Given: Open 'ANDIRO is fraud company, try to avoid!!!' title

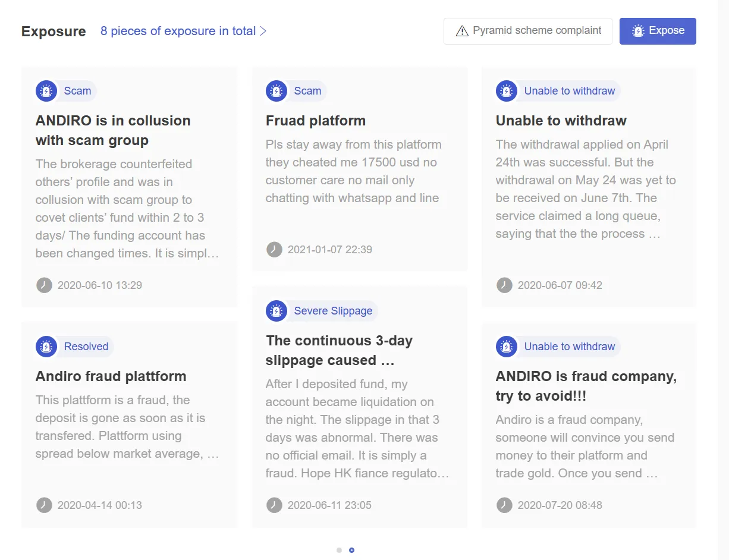Looking at the screenshot, I should click(x=586, y=386).
